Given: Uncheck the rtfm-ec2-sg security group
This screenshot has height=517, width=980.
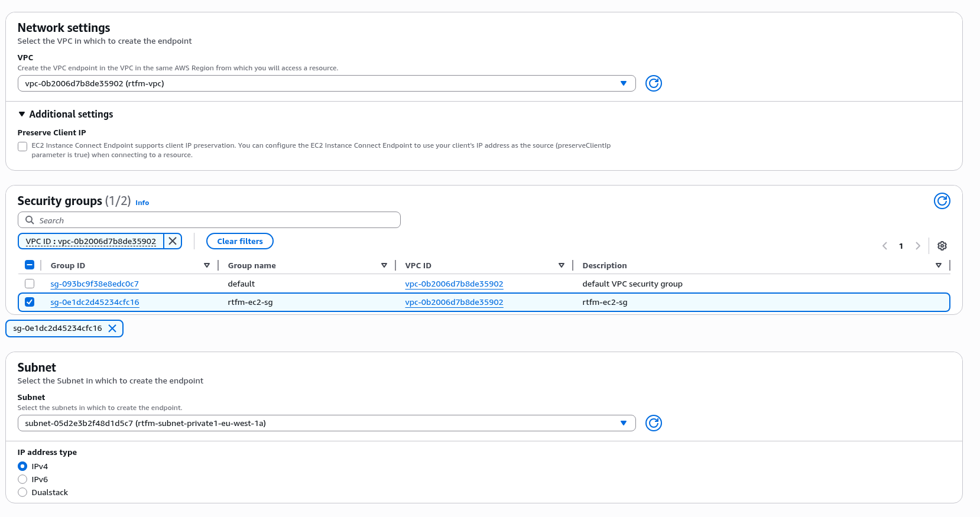Looking at the screenshot, I should point(30,302).
